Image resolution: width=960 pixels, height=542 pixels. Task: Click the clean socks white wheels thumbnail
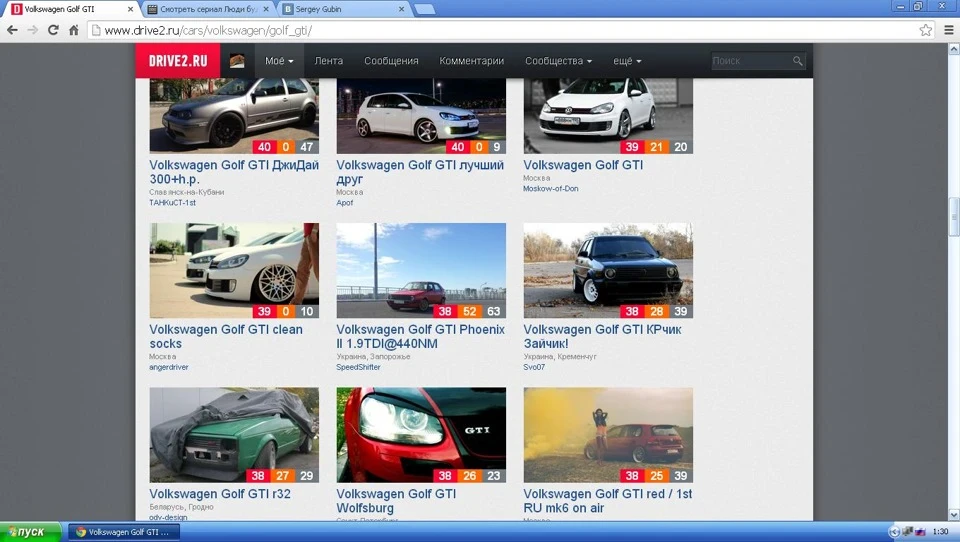tap(234, 270)
